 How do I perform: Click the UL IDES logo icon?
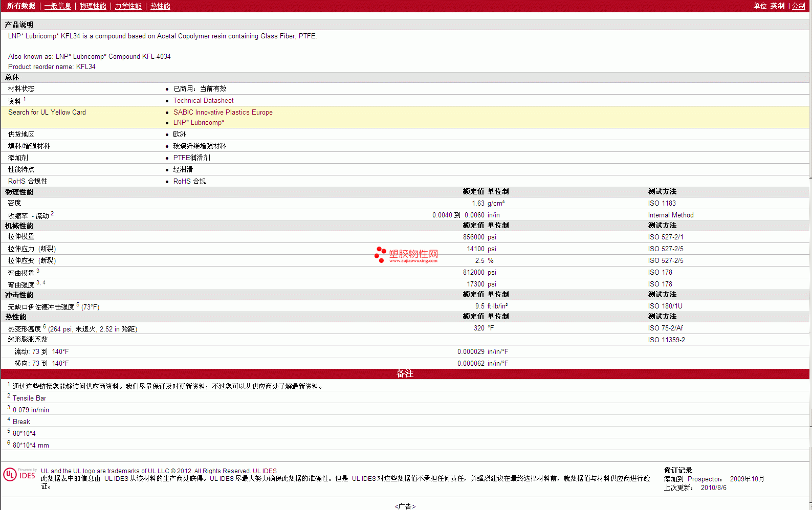coord(19,475)
